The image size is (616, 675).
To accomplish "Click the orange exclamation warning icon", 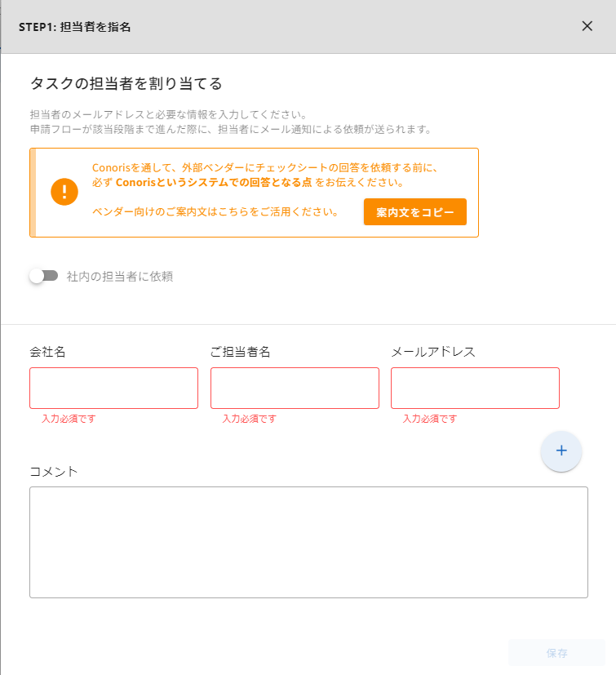I will (x=64, y=192).
